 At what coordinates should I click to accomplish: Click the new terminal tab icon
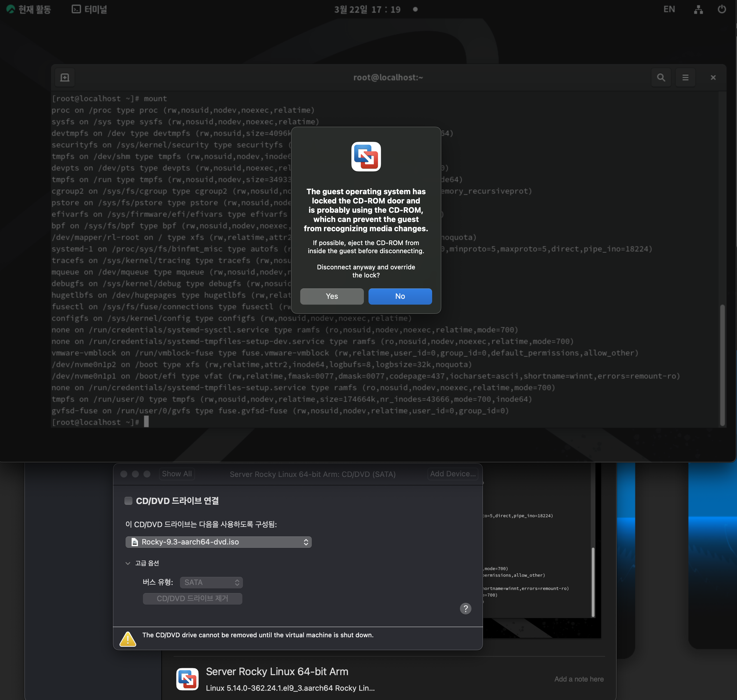65,77
